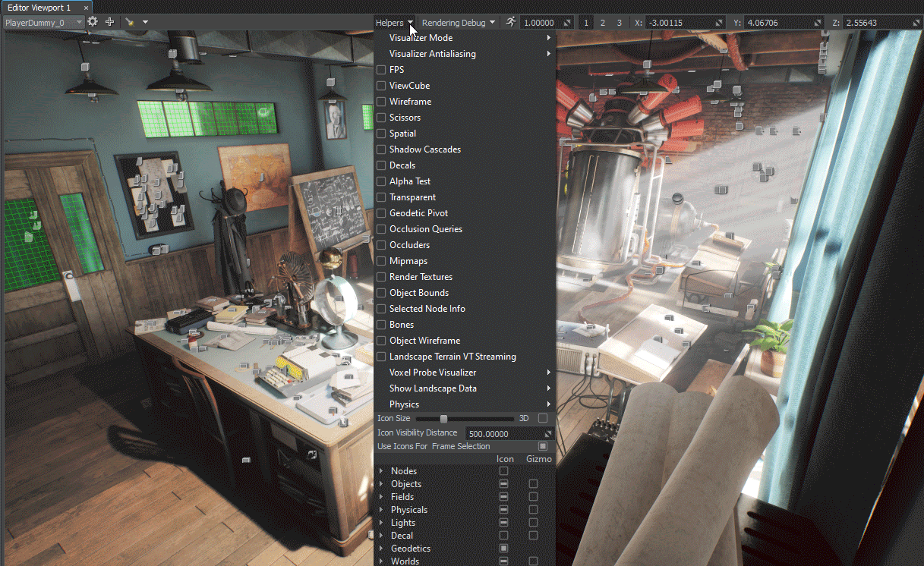This screenshot has height=566, width=924.
Task: Open camera settings gear icon
Action: click(93, 22)
